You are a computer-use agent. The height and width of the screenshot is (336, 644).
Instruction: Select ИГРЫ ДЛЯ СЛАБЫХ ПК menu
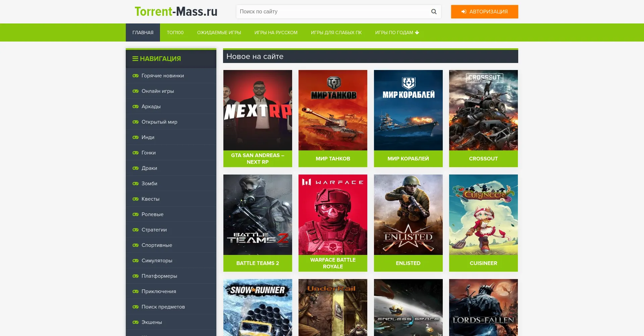click(336, 32)
